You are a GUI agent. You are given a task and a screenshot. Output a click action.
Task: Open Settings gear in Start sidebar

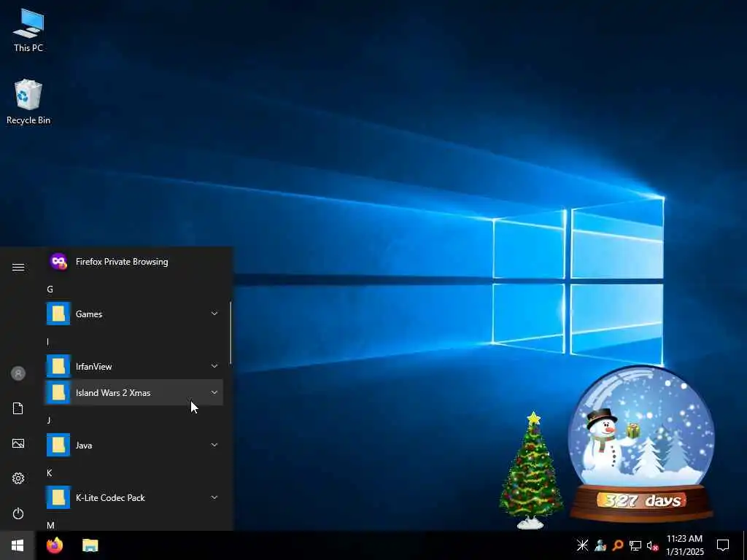click(x=18, y=478)
